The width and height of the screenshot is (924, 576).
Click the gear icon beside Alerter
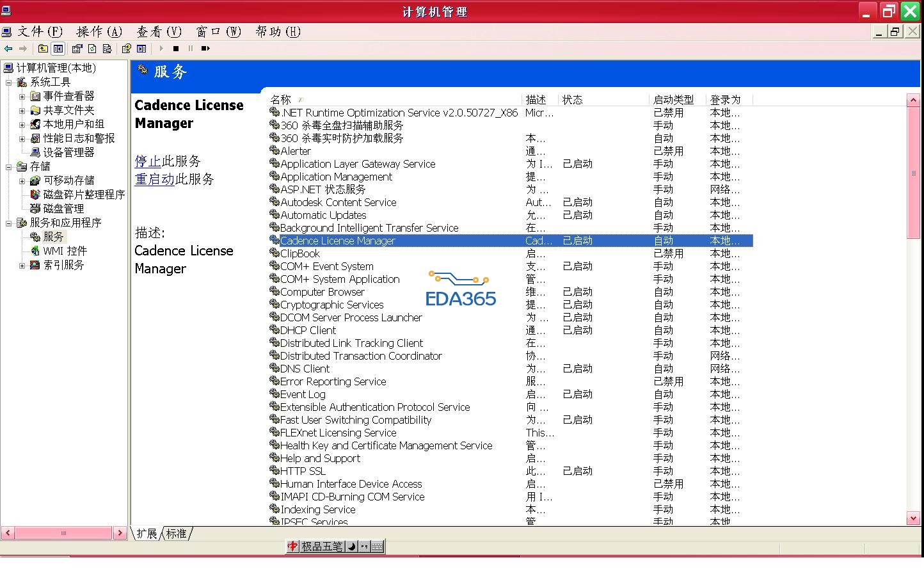pos(275,150)
